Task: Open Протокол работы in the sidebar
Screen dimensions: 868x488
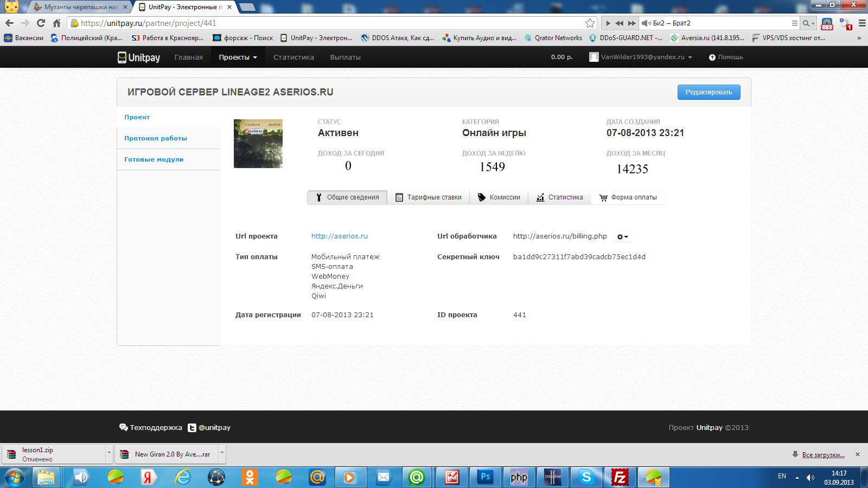Action: click(156, 138)
